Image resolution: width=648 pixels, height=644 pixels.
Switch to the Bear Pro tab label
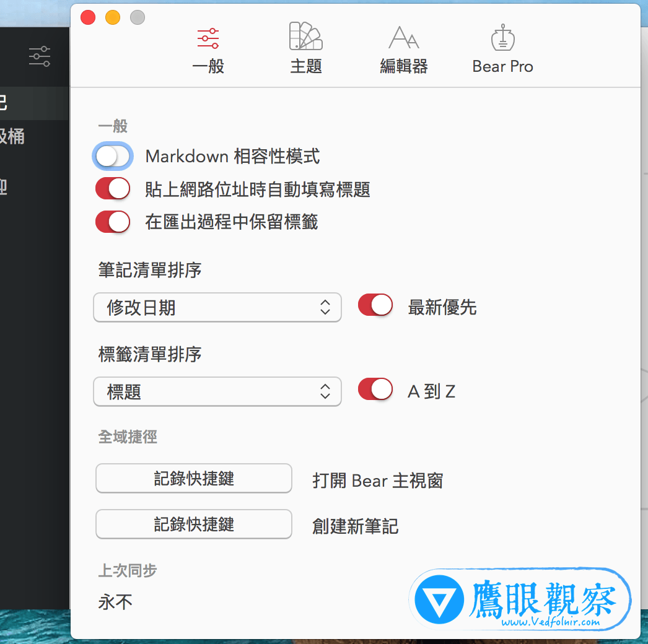click(x=502, y=66)
